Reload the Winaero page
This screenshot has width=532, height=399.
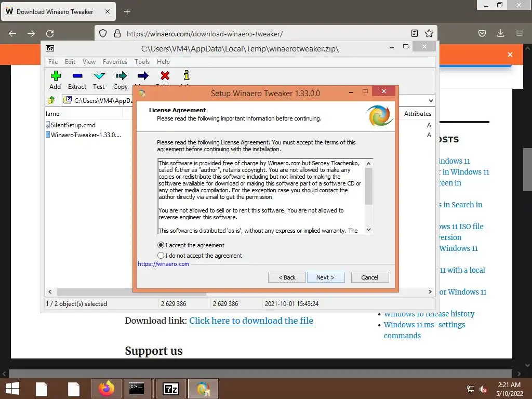(50, 34)
